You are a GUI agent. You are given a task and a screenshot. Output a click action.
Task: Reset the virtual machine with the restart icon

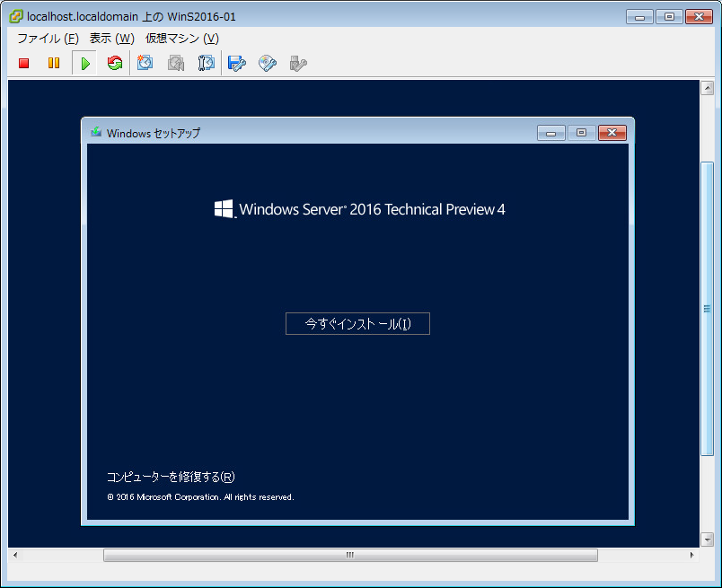(x=115, y=63)
